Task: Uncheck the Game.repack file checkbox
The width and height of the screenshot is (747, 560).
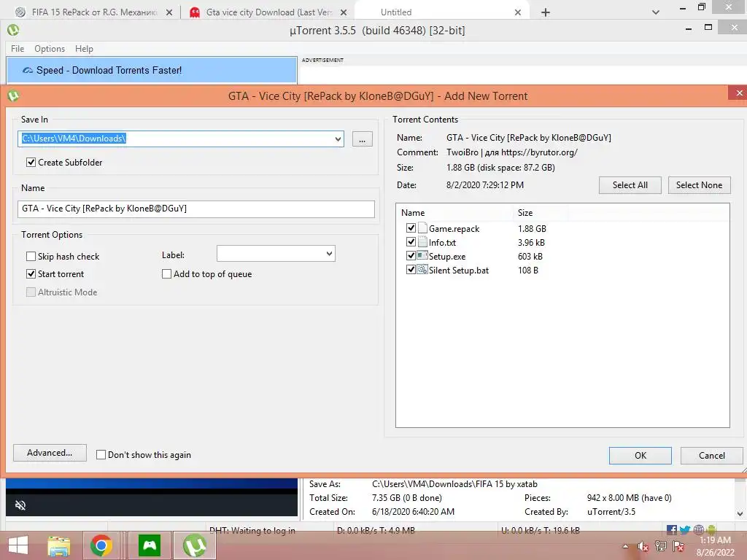Action: [x=411, y=228]
